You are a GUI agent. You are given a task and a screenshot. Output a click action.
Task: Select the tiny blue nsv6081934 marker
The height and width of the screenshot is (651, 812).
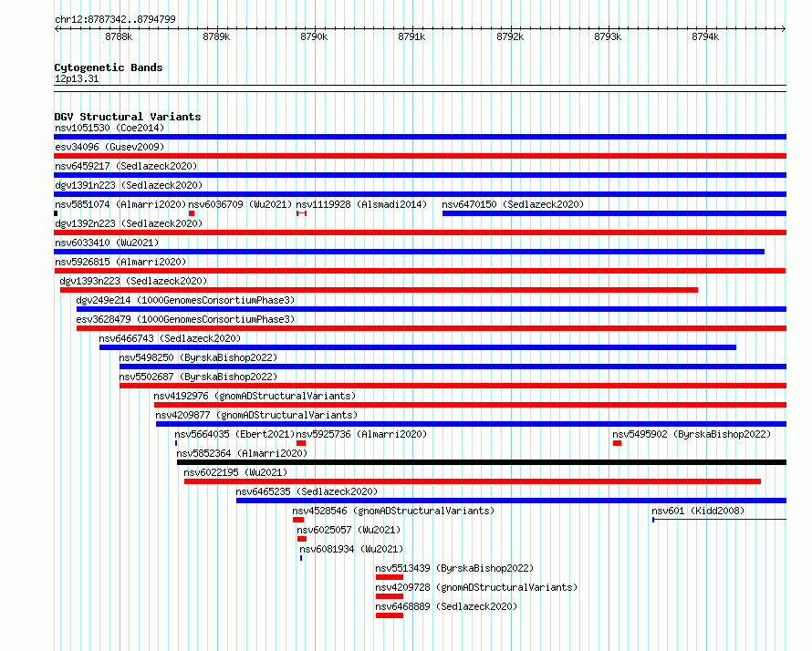(x=301, y=558)
